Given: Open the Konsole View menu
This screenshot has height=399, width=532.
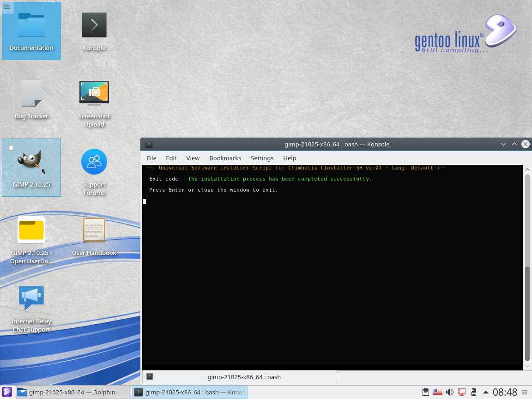Looking at the screenshot, I should coord(193,158).
